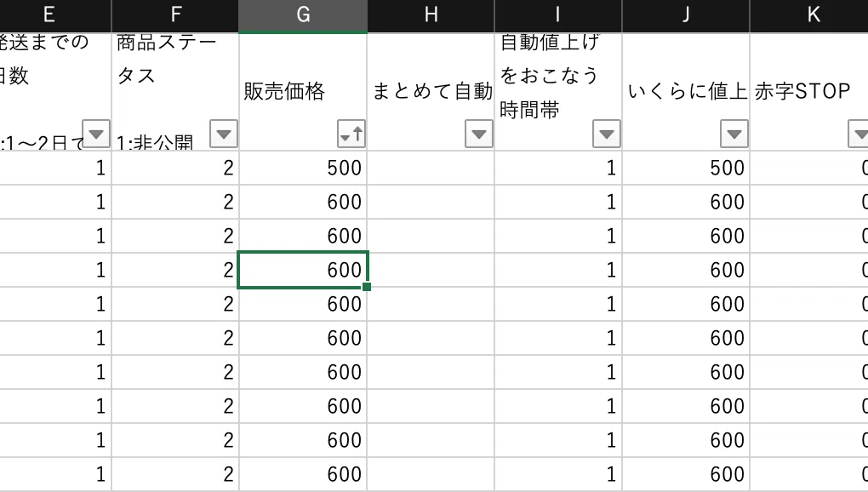Select column H header
Screen dimensions: 868x492
coord(431,15)
